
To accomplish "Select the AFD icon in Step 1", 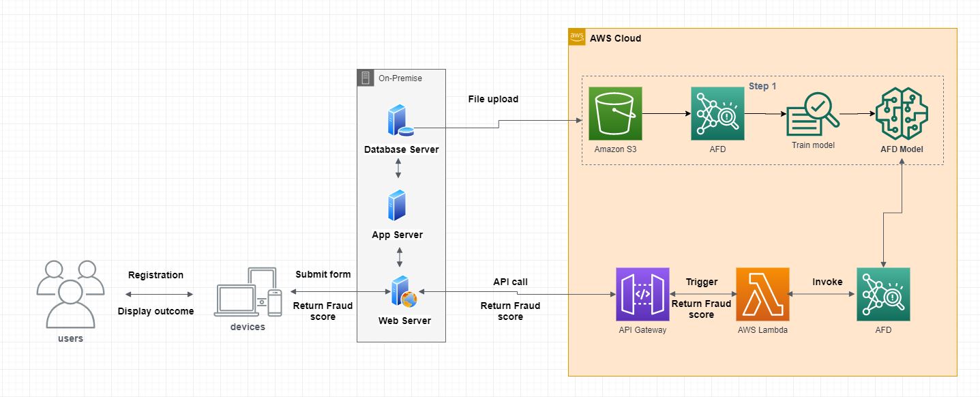I will (717, 113).
